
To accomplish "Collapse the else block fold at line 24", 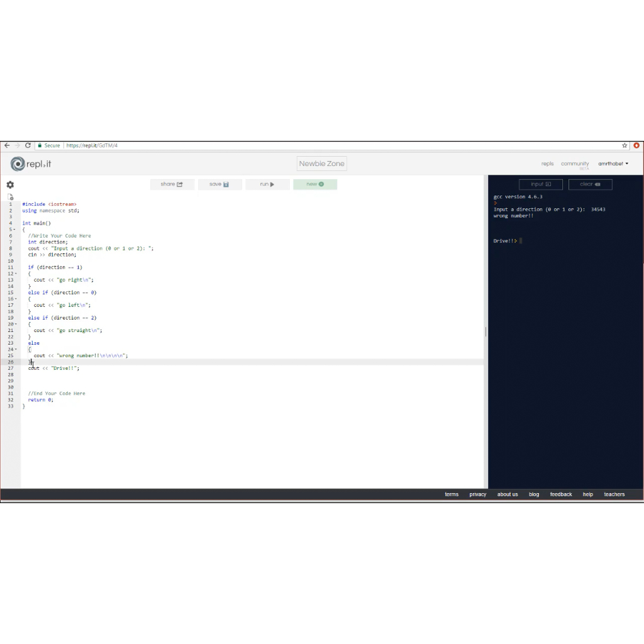I will click(x=15, y=349).
